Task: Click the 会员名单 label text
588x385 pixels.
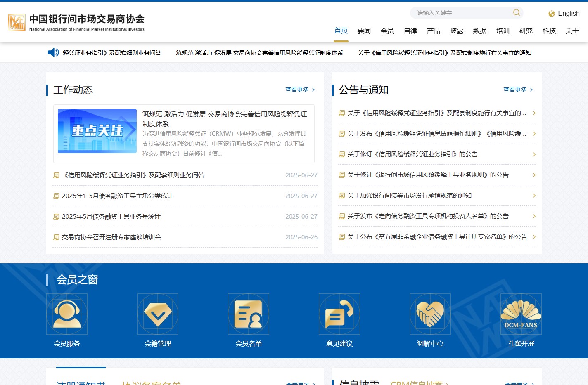Action: [x=249, y=344]
